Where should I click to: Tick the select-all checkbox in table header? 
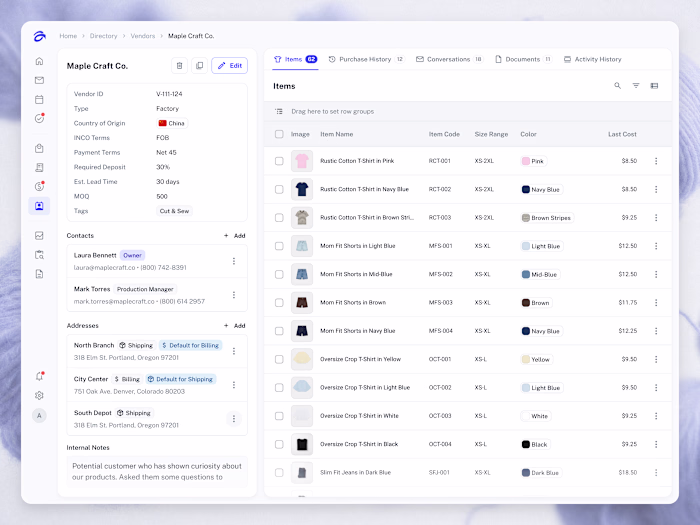click(279, 134)
